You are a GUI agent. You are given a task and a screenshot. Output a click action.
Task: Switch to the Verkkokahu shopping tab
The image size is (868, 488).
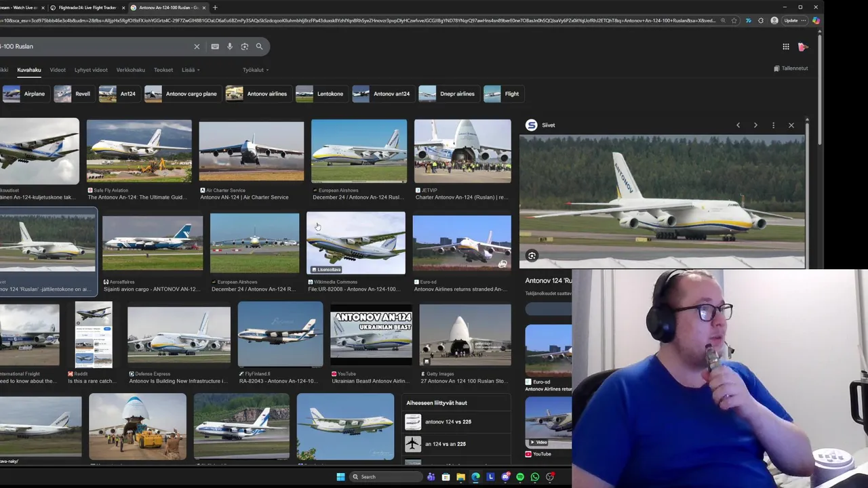pyautogui.click(x=131, y=70)
